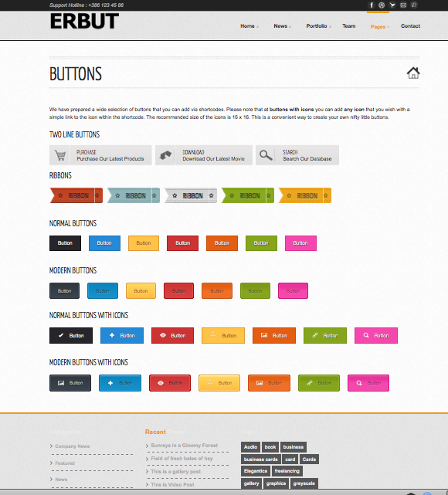Click the orange-yellow ribbon
448x495 pixels.
click(304, 195)
